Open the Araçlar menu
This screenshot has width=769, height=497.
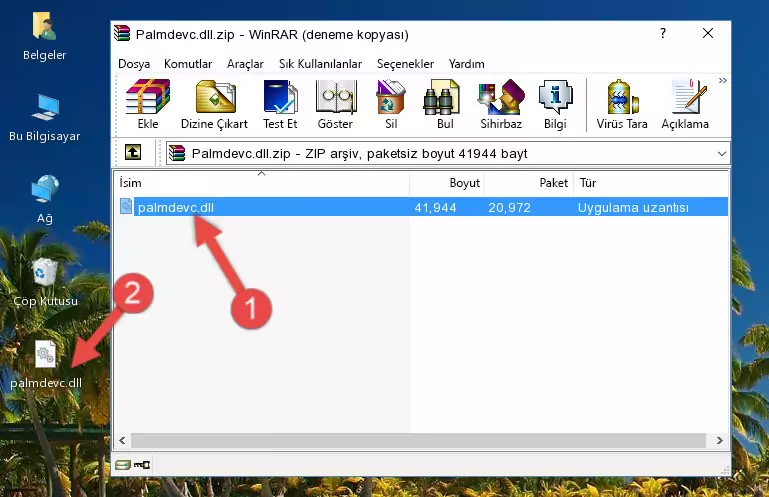[x=245, y=64]
